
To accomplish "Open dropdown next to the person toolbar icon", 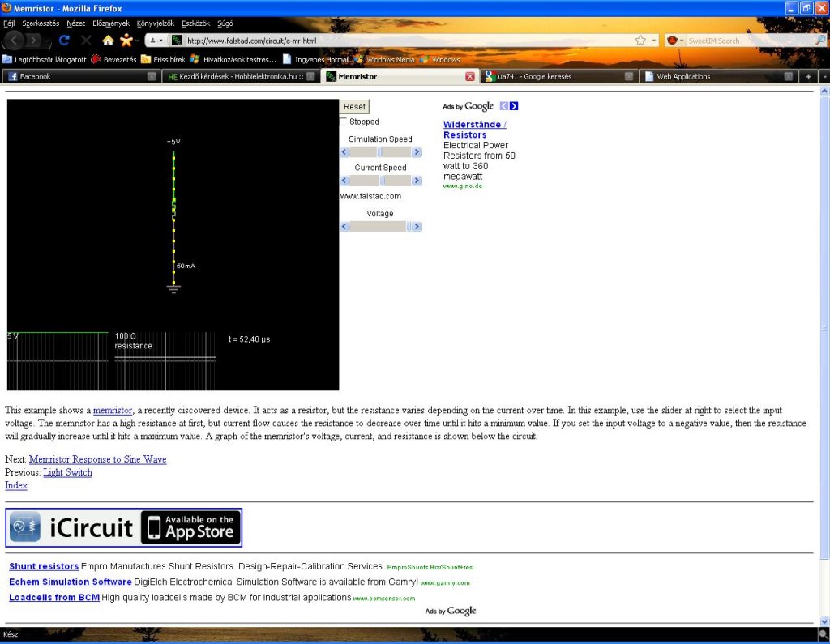I will (137, 41).
